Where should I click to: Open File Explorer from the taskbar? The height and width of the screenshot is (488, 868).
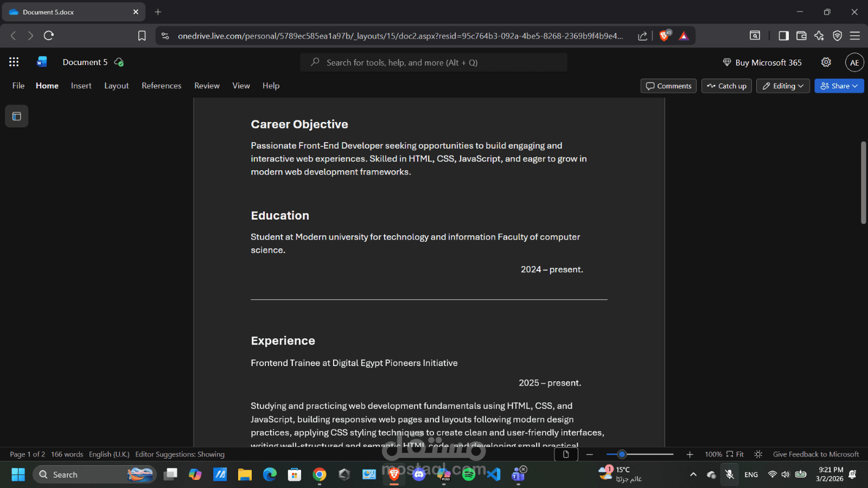point(245,474)
